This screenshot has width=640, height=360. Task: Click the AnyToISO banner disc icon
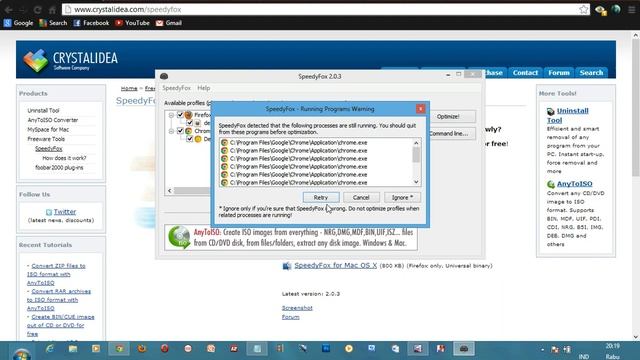(x=179, y=237)
